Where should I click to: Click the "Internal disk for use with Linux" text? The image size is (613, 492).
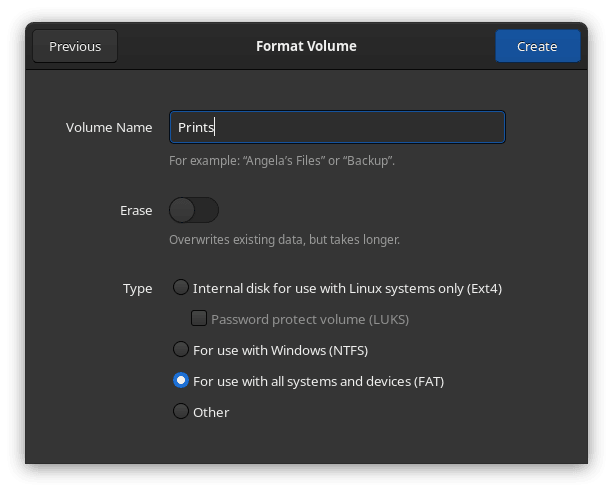[347, 289]
